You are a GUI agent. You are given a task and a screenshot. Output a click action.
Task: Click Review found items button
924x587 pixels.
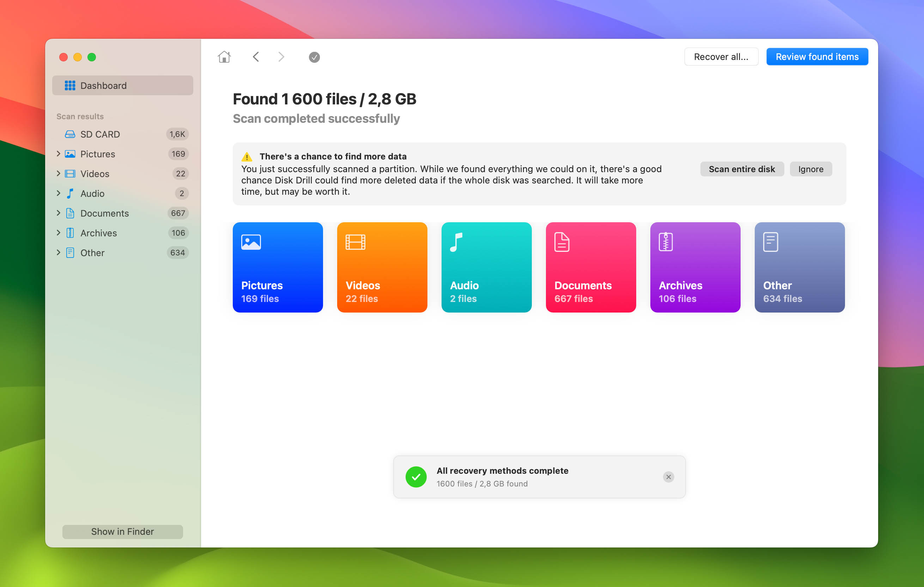pyautogui.click(x=817, y=56)
